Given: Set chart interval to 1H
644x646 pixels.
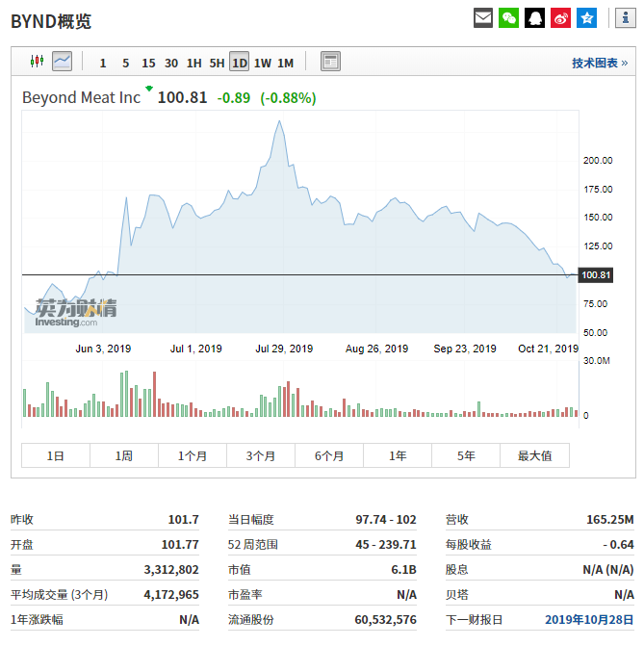Looking at the screenshot, I should (194, 63).
